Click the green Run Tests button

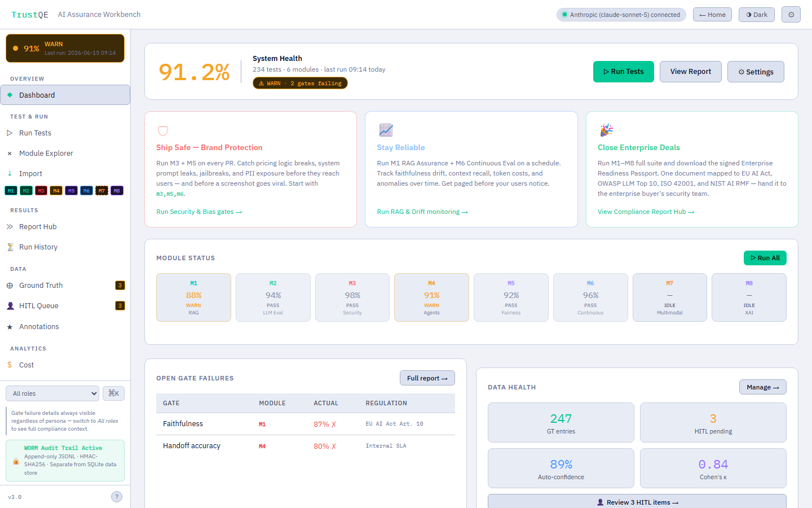pos(623,72)
